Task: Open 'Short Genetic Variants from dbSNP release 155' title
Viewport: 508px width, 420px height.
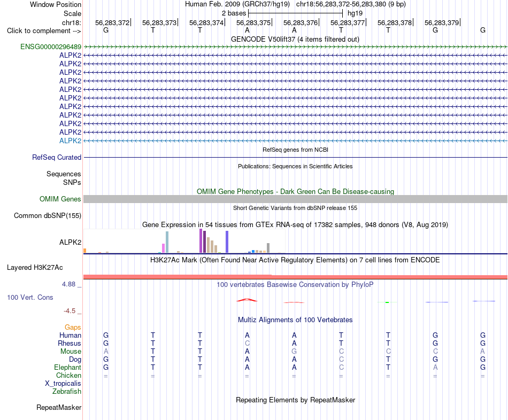Action: [295, 208]
